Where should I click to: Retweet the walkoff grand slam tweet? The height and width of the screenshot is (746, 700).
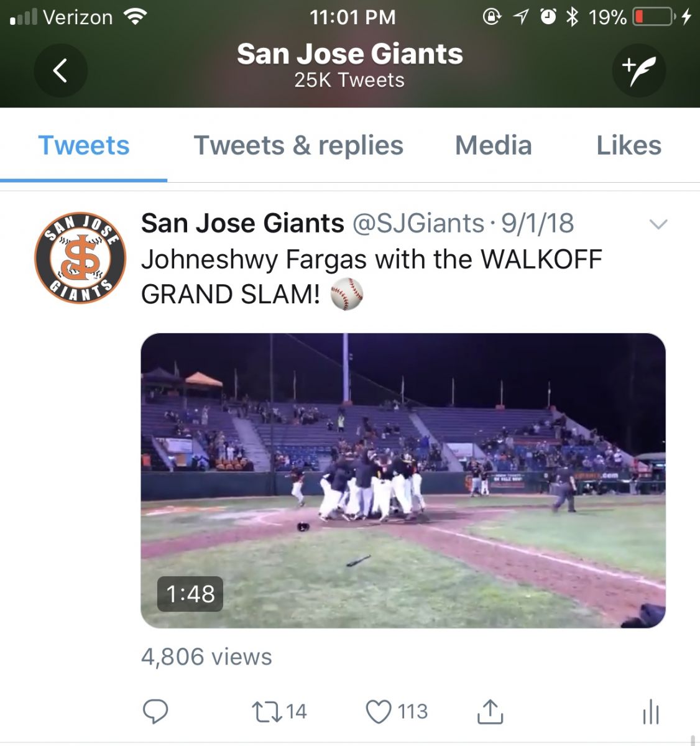coord(279,711)
